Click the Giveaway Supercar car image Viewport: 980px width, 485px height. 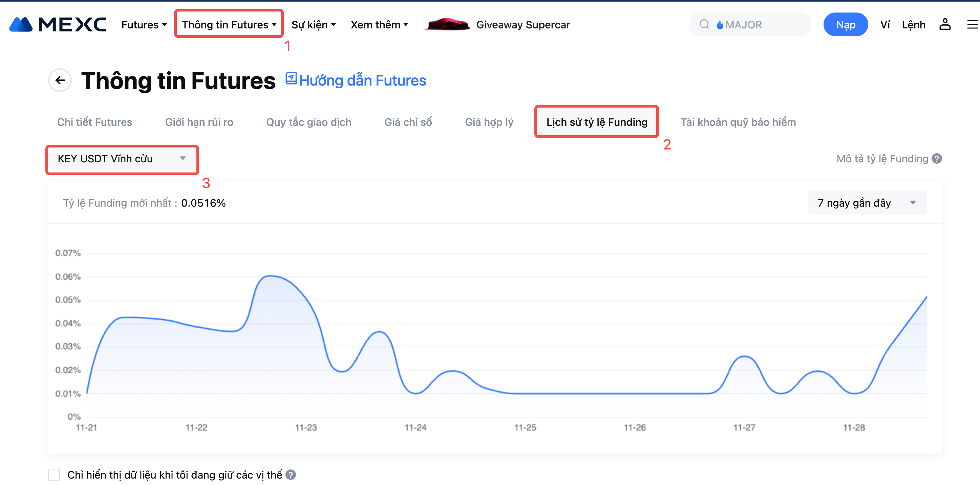tap(447, 25)
